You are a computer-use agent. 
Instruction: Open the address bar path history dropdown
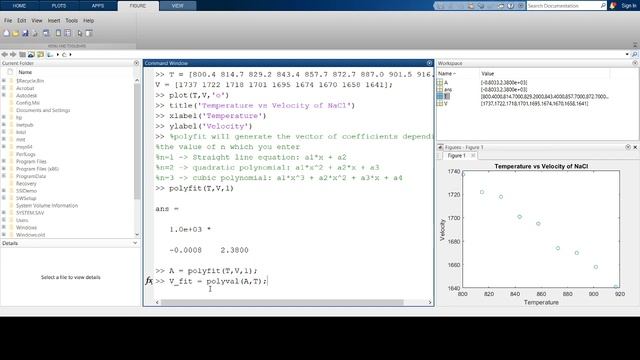click(627, 54)
